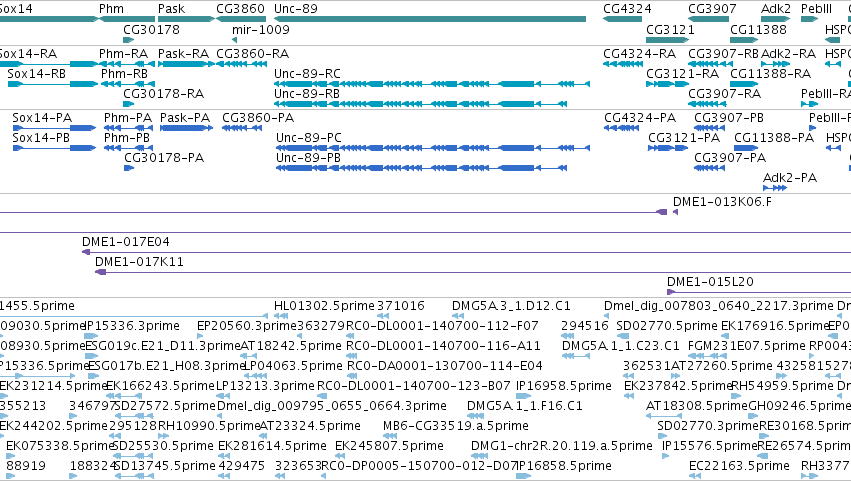Image resolution: width=851 pixels, height=481 pixels.
Task: Open the IP16958.5prime EST label
Action: point(563,387)
